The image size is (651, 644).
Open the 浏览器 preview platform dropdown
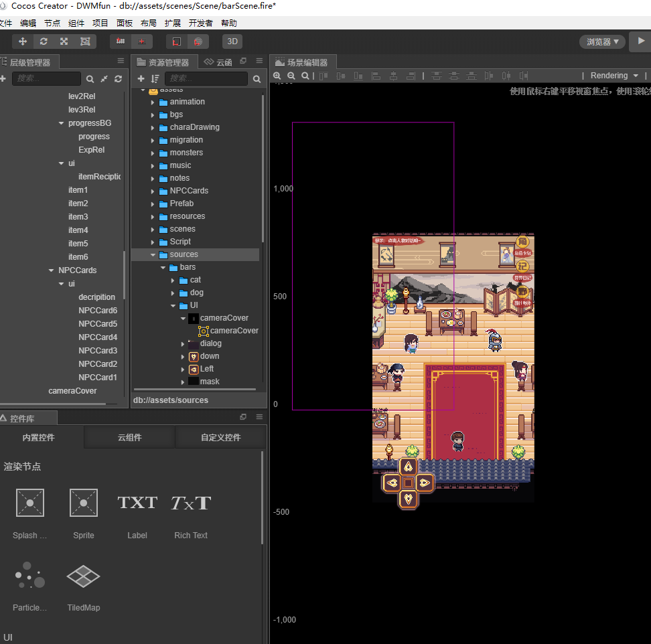click(x=602, y=42)
